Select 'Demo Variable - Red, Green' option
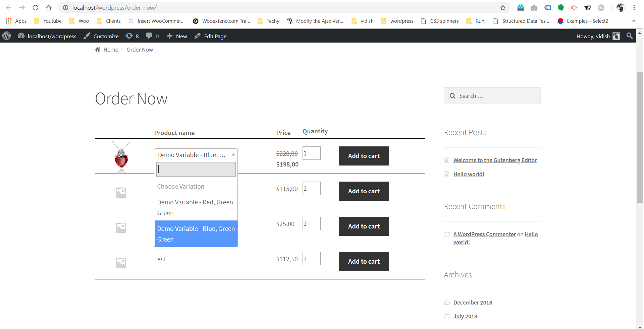Viewport: 644px width, 329px height. pos(195,207)
